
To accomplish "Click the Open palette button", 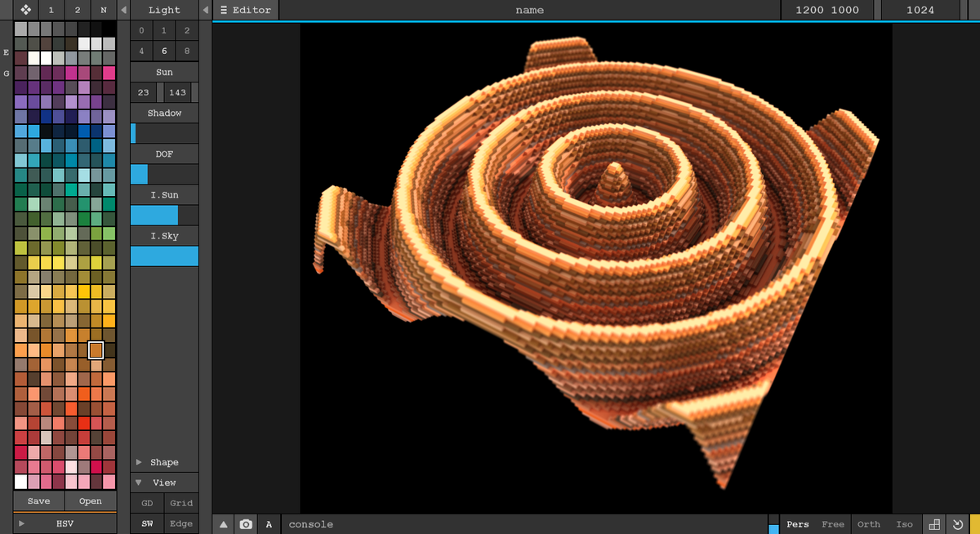I will (x=90, y=501).
